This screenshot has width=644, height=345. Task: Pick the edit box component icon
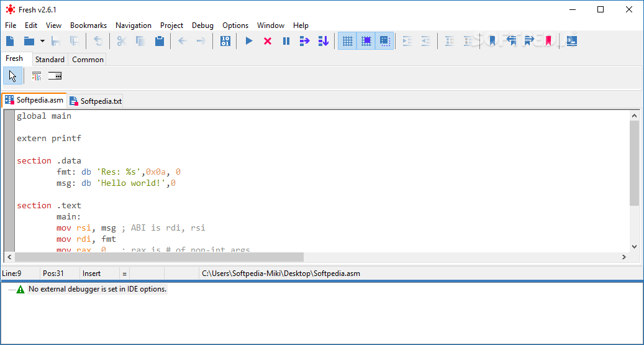(55, 76)
